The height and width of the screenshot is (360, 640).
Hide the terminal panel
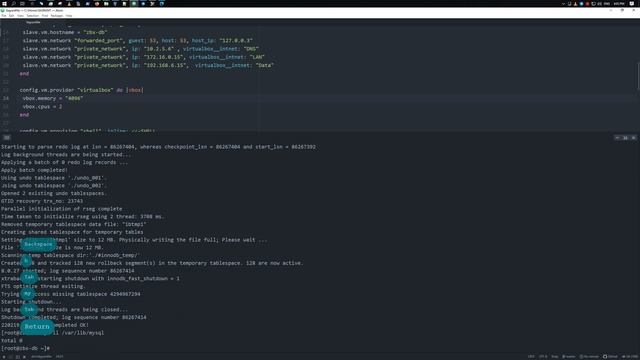[x=617, y=138]
